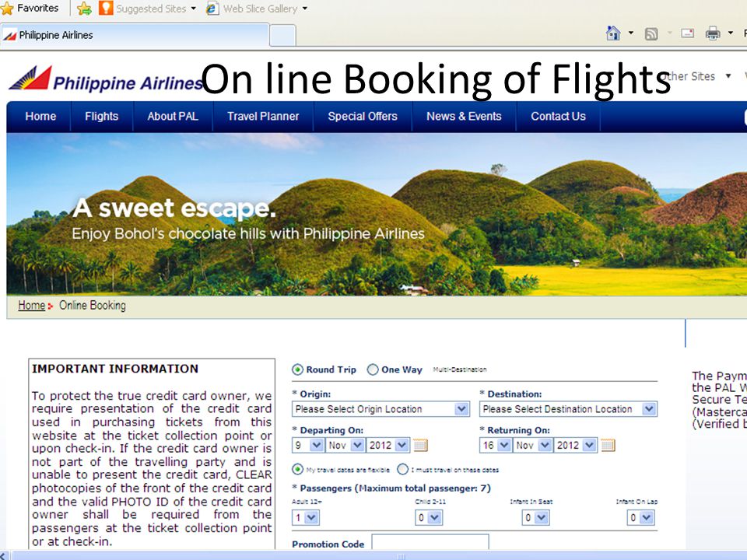Select the Round Trip radio button

tap(297, 369)
